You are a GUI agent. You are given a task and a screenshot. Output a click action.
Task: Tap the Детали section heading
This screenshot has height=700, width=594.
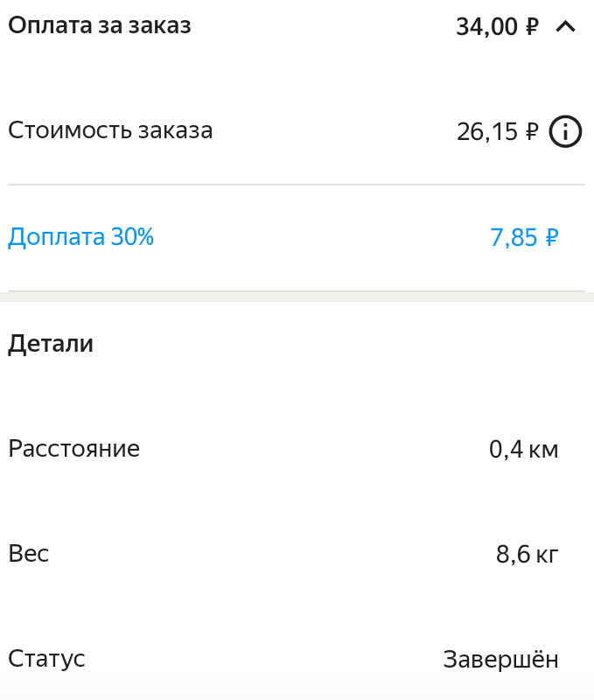click(51, 344)
